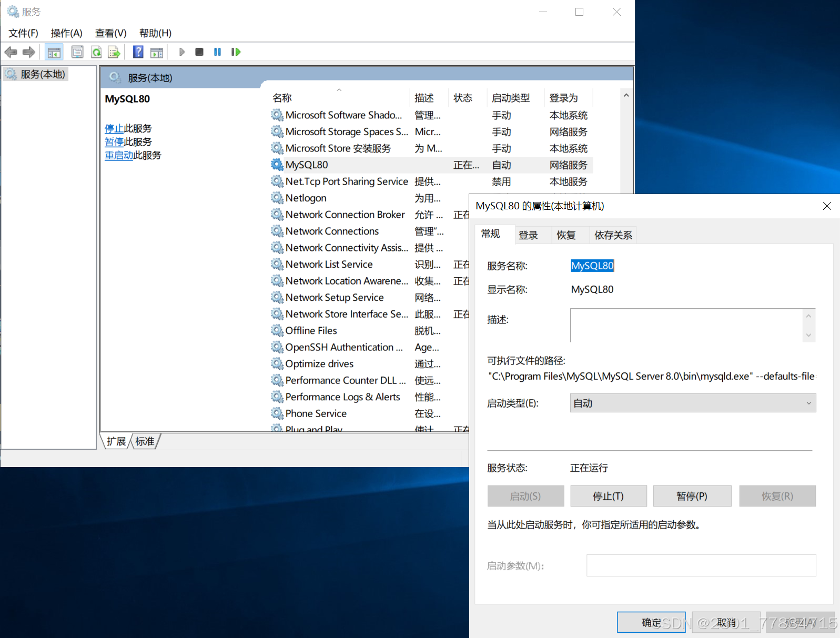
Task: Click the 停止 this service link
Action: point(114,128)
